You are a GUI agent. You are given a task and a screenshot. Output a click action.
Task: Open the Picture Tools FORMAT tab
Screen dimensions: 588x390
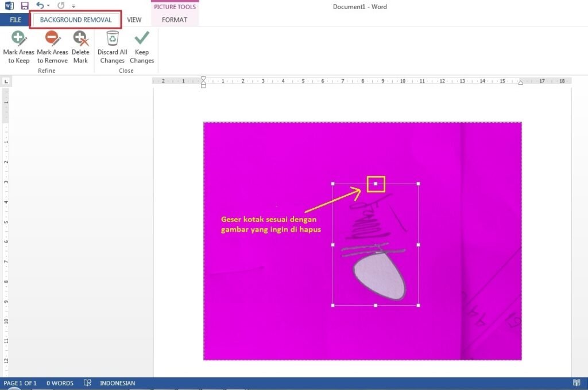175,20
